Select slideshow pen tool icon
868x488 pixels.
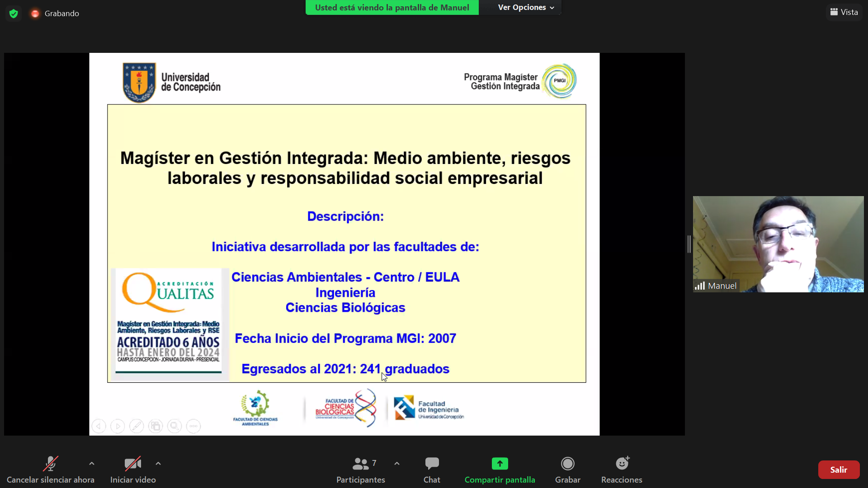(137, 426)
